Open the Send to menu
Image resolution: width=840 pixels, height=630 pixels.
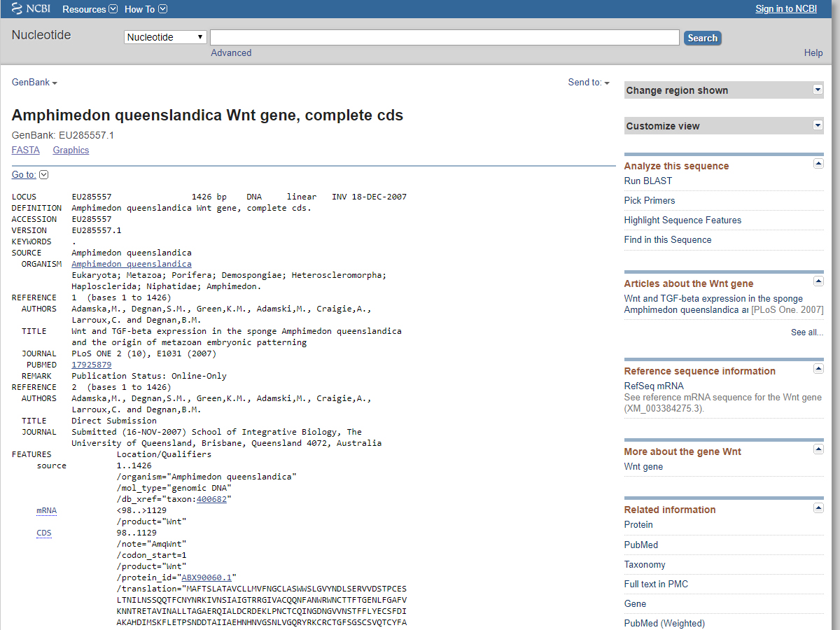(588, 83)
